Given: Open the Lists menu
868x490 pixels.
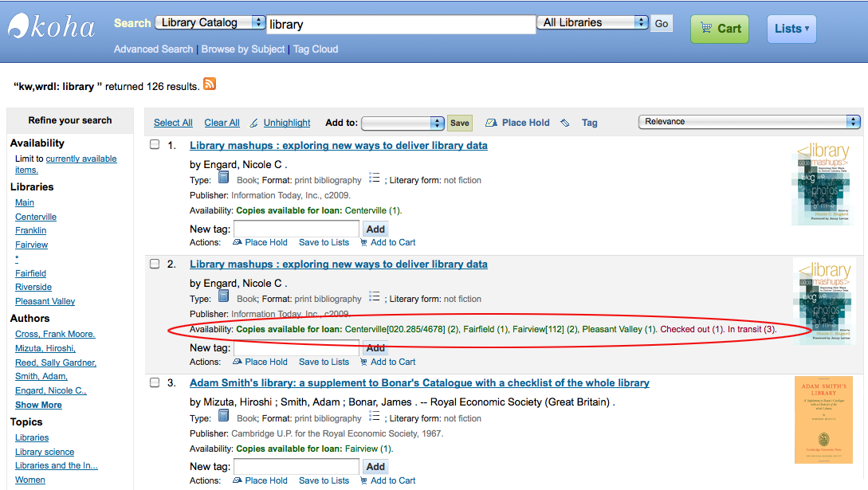Looking at the screenshot, I should pos(791,29).
